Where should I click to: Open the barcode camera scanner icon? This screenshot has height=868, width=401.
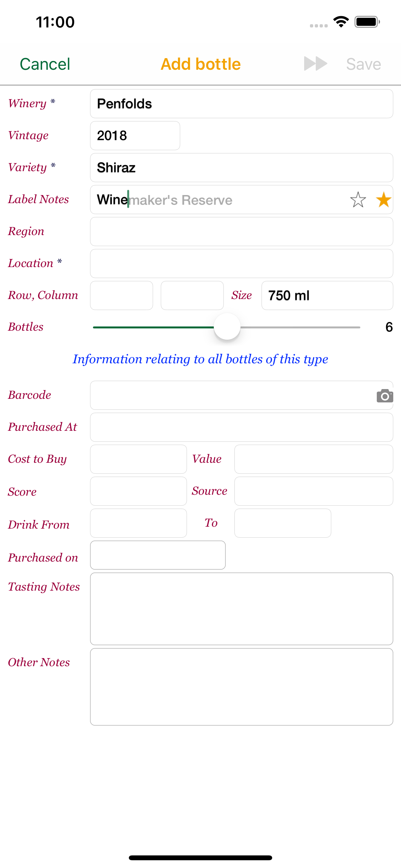click(x=385, y=396)
